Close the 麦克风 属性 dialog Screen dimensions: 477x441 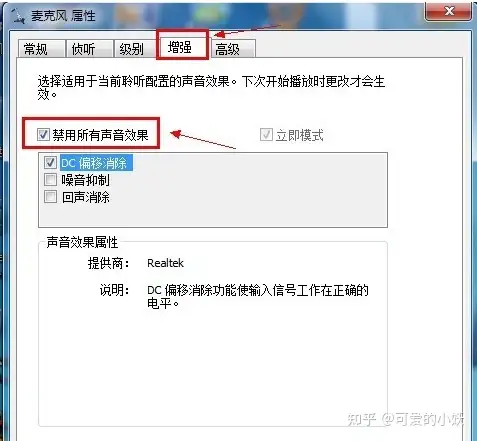(449, 11)
